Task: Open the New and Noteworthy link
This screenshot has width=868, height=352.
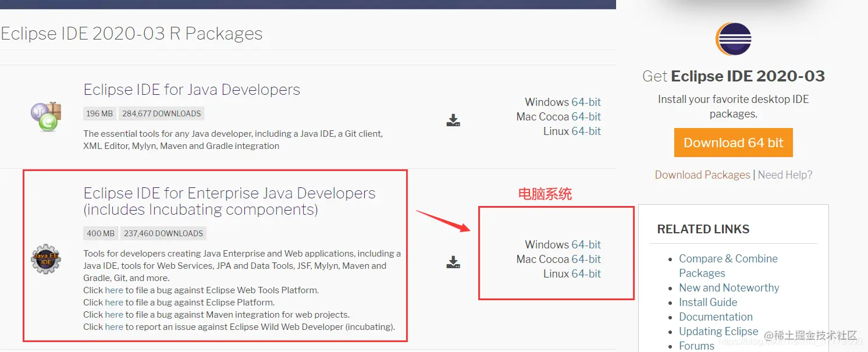Action: [x=729, y=287]
